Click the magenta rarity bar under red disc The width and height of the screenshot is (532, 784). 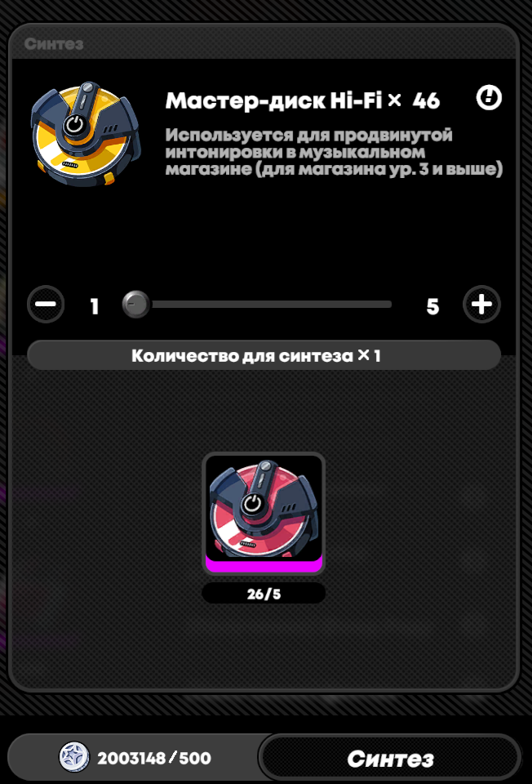pyautogui.click(x=264, y=566)
